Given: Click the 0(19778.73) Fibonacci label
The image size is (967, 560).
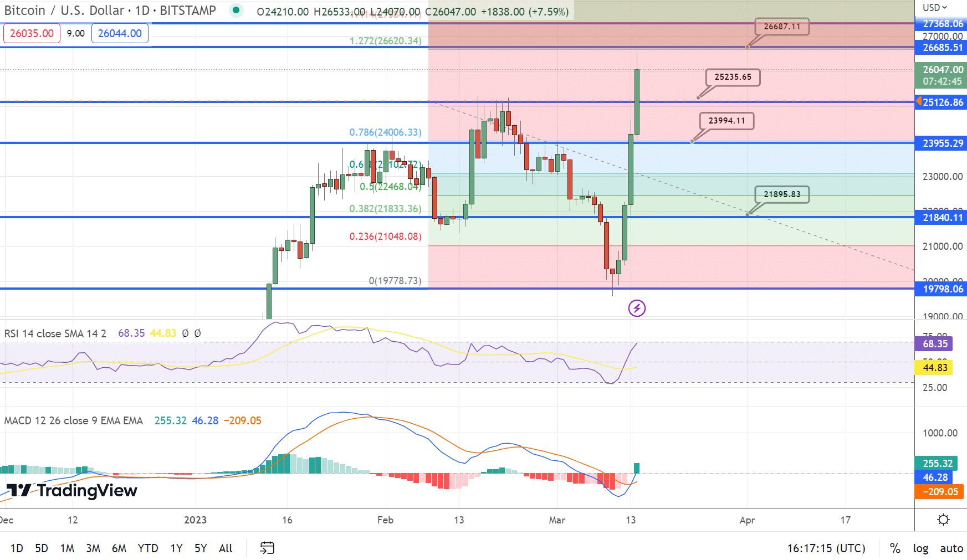Looking at the screenshot, I should click(x=395, y=281).
